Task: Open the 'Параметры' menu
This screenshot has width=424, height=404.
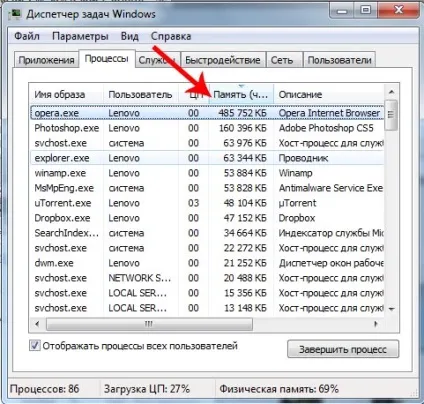Action: pos(80,36)
